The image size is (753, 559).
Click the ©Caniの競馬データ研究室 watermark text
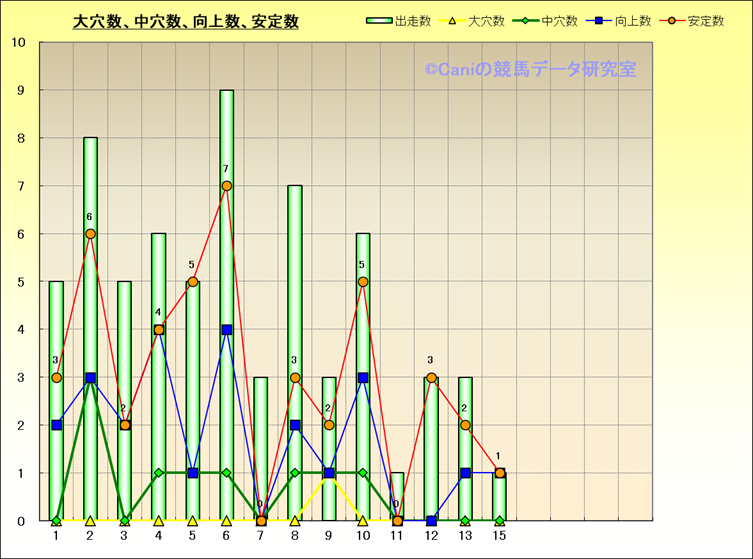pos(530,70)
